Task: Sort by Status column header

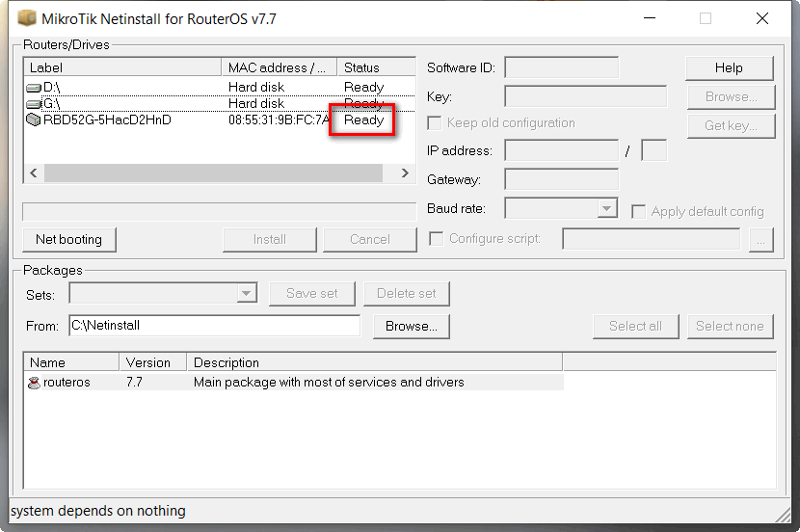Action: [x=376, y=67]
